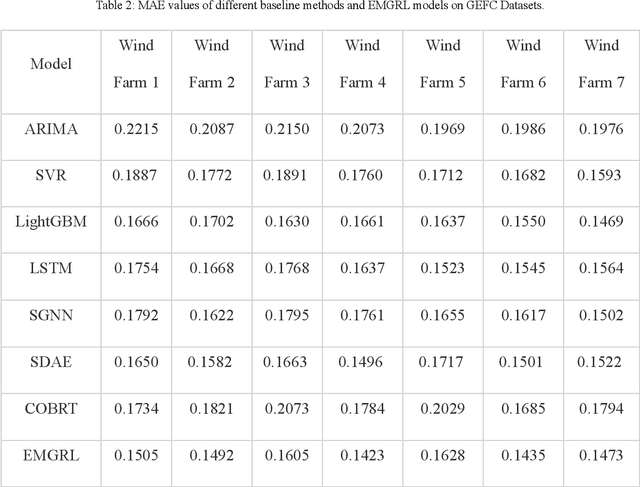
Task: Click the Wind Farm 4 column header
Action: point(361,63)
